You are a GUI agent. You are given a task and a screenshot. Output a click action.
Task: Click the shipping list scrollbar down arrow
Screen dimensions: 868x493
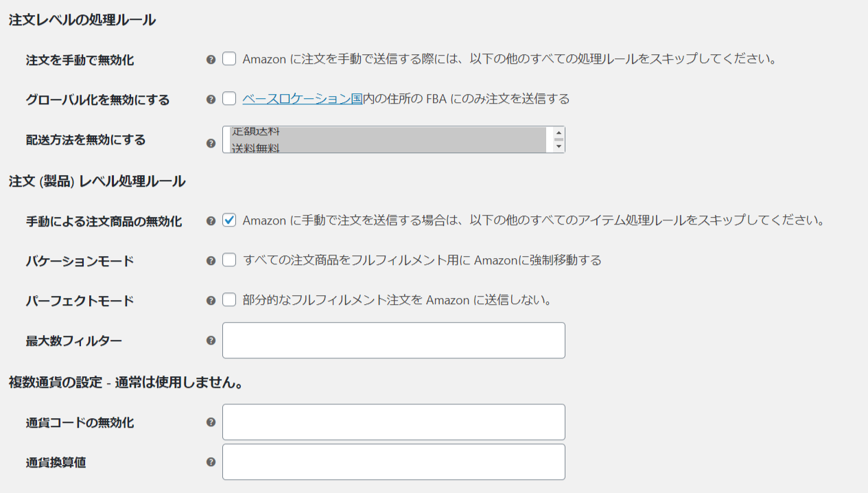pos(559,146)
